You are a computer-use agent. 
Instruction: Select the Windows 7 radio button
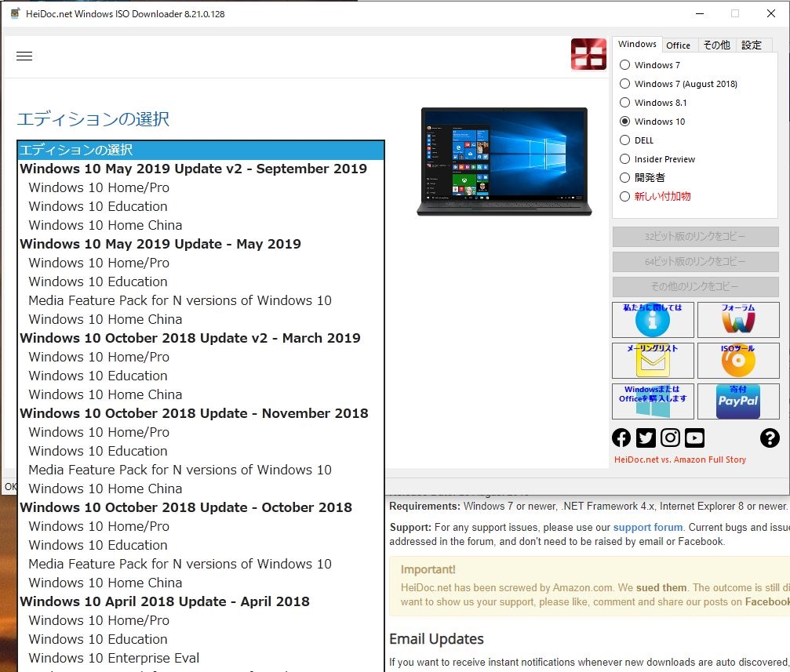pyautogui.click(x=624, y=65)
